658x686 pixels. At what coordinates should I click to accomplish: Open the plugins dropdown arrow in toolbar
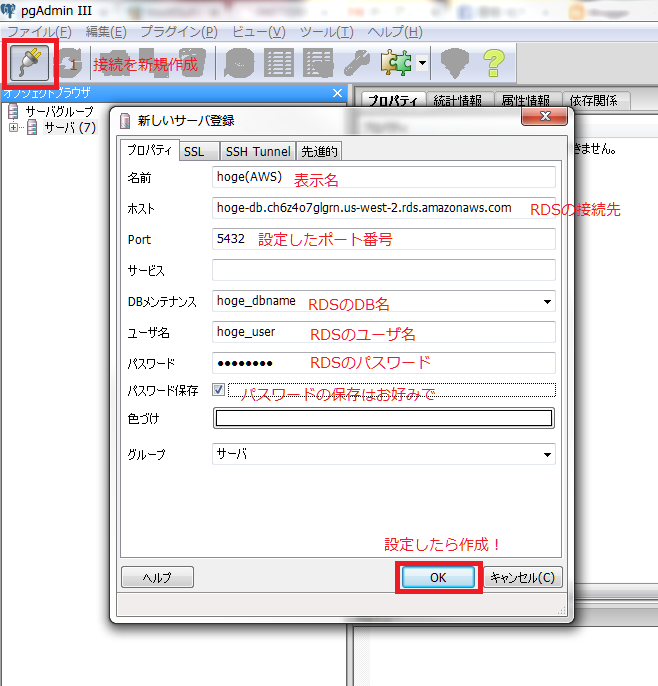(422, 63)
